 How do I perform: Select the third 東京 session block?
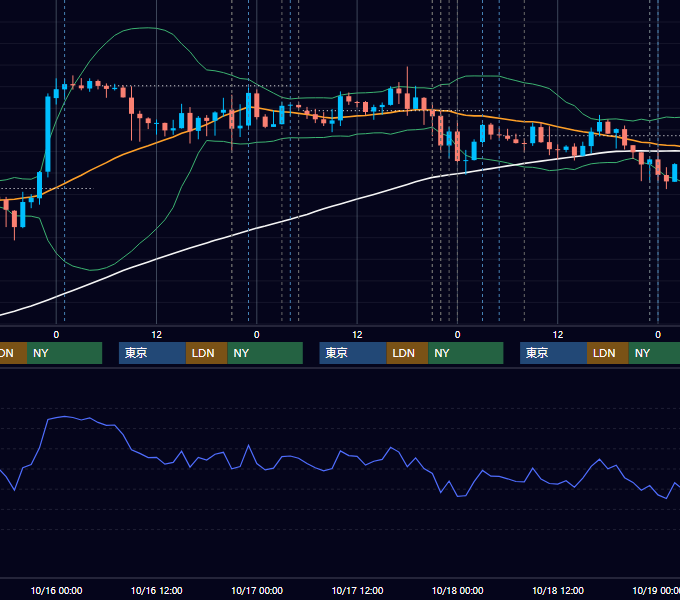click(553, 353)
